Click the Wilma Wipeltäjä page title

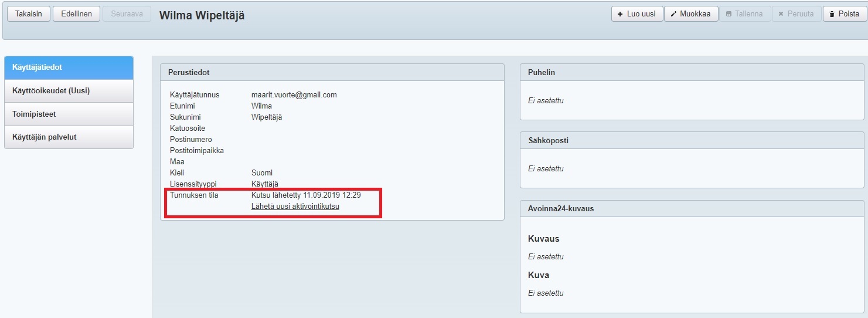coord(202,16)
